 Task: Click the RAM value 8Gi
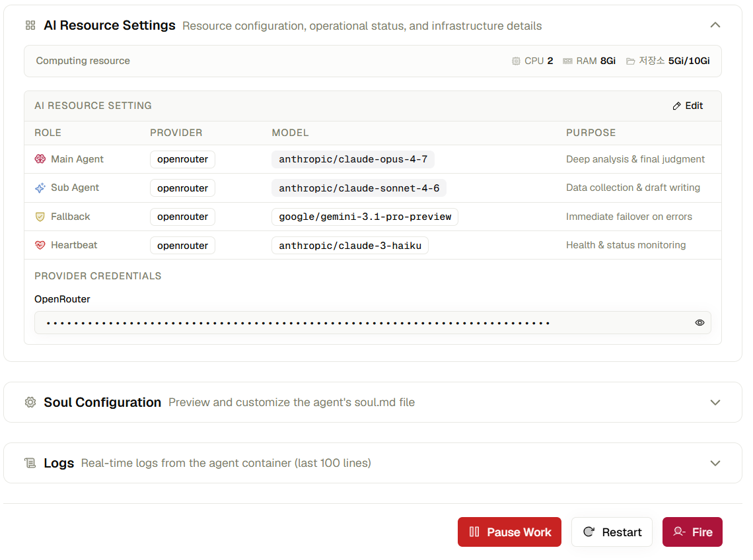pyautogui.click(x=608, y=61)
